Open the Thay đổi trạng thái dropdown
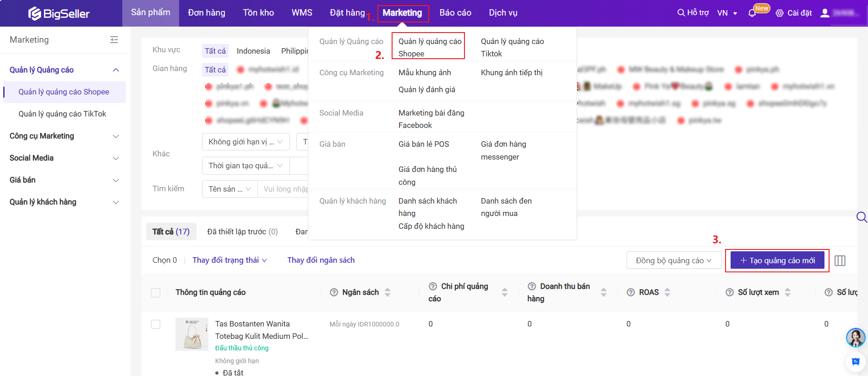 229,260
